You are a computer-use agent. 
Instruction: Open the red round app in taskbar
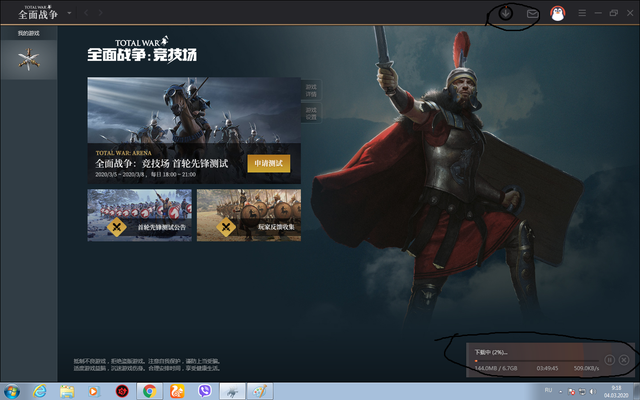pos(122,391)
